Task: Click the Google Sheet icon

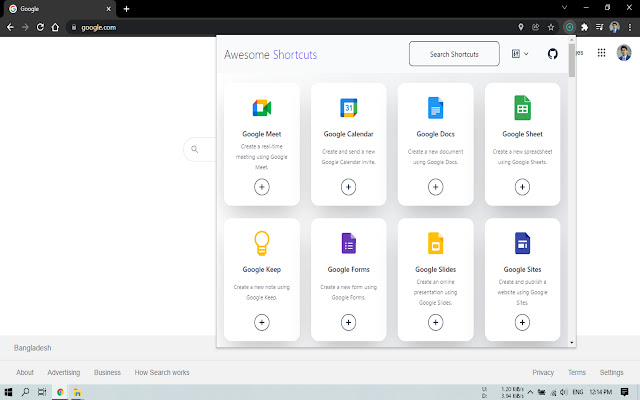Action: pyautogui.click(x=522, y=108)
